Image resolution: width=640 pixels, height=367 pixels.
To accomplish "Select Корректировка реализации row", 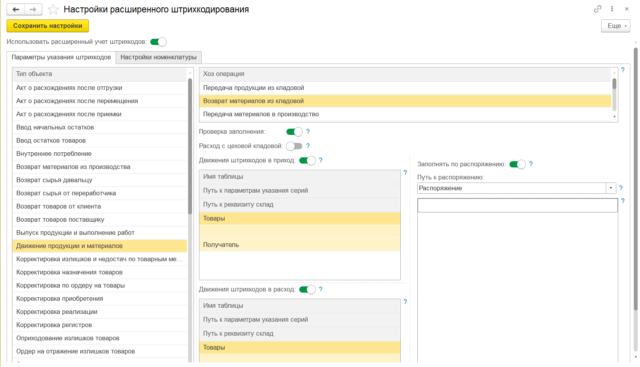I will pos(100,311).
